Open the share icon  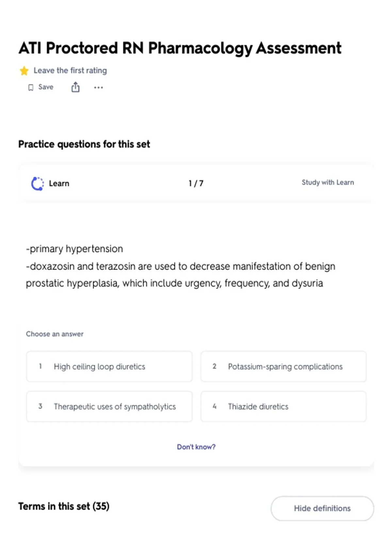(75, 87)
